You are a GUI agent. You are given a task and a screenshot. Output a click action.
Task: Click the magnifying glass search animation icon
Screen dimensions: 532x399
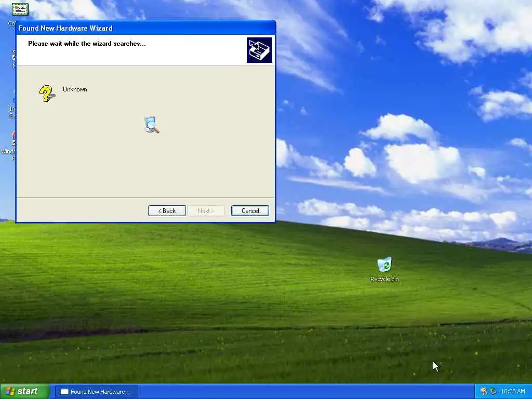pyautogui.click(x=152, y=125)
